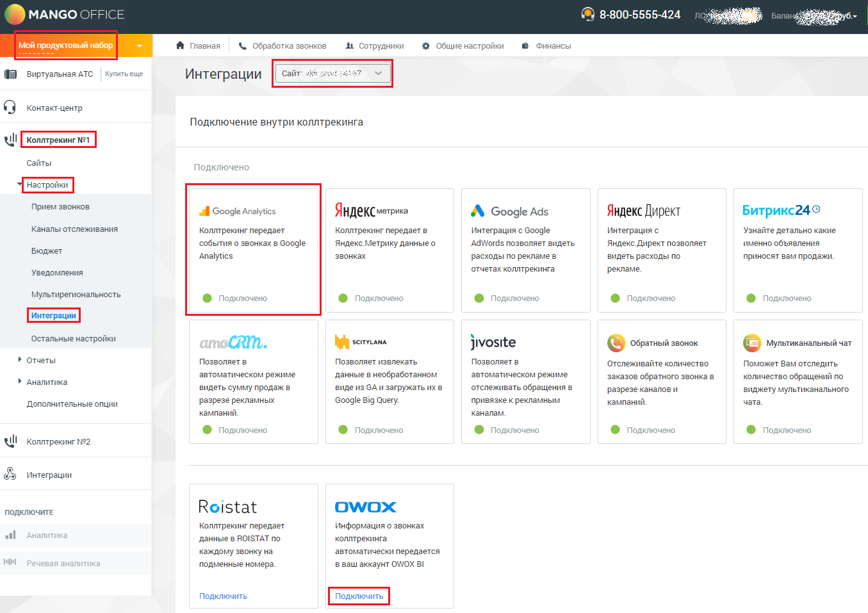Open the Обработка звонков menu tab
This screenshot has height=613, width=868.
(x=283, y=46)
